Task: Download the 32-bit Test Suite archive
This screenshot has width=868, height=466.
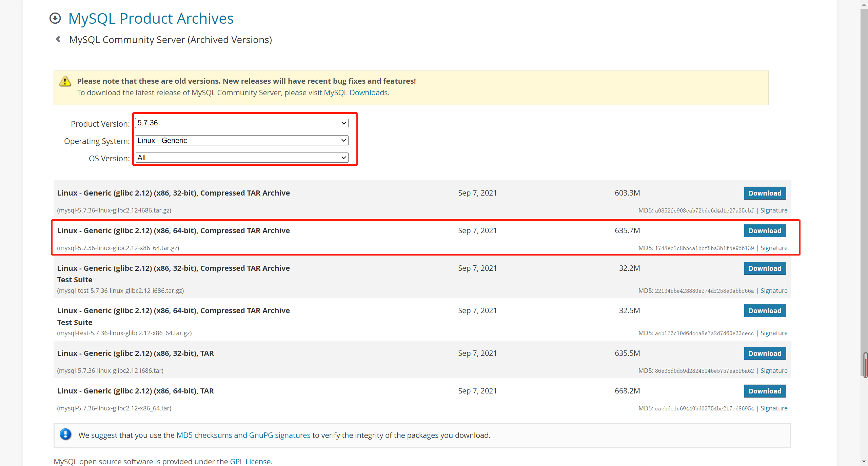Action: click(765, 268)
